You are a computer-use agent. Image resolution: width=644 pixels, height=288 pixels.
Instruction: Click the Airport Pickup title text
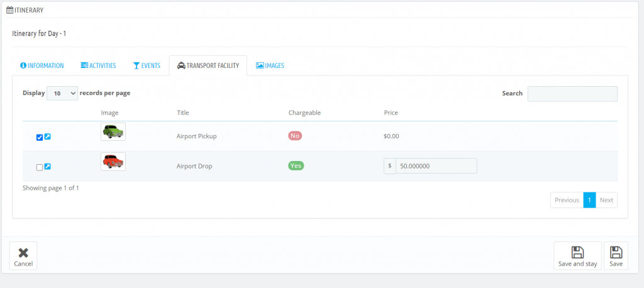196,136
